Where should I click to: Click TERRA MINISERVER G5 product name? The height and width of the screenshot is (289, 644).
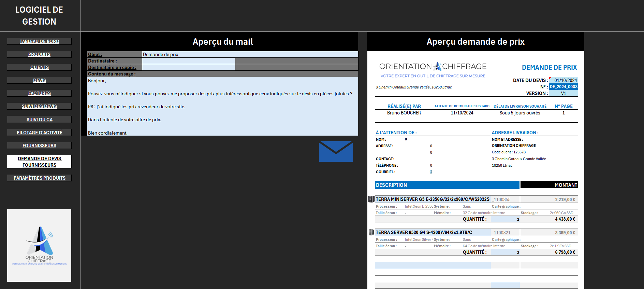pyautogui.click(x=433, y=199)
